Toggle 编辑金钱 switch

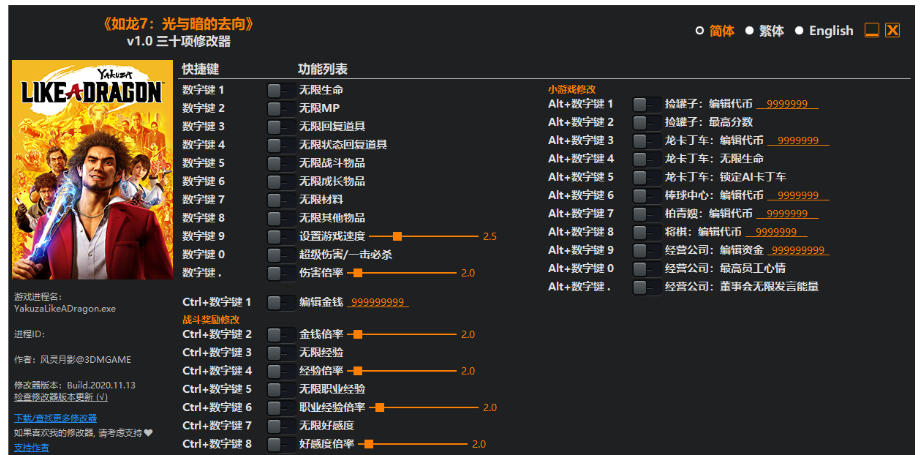point(280,302)
